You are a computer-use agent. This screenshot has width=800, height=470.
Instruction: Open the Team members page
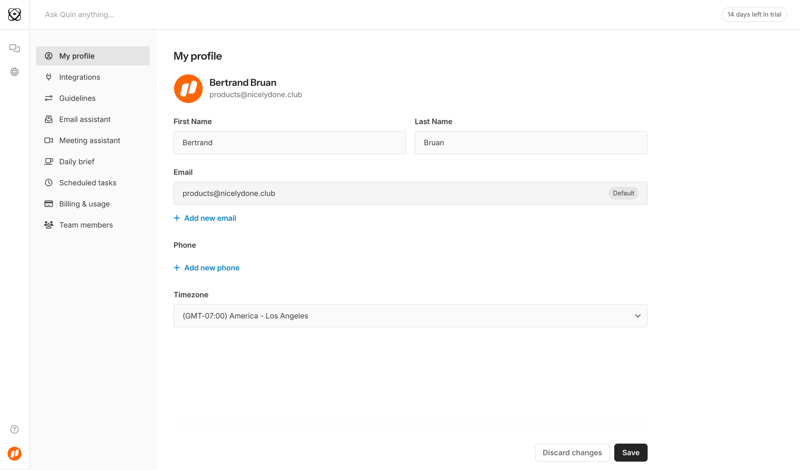[x=85, y=225]
